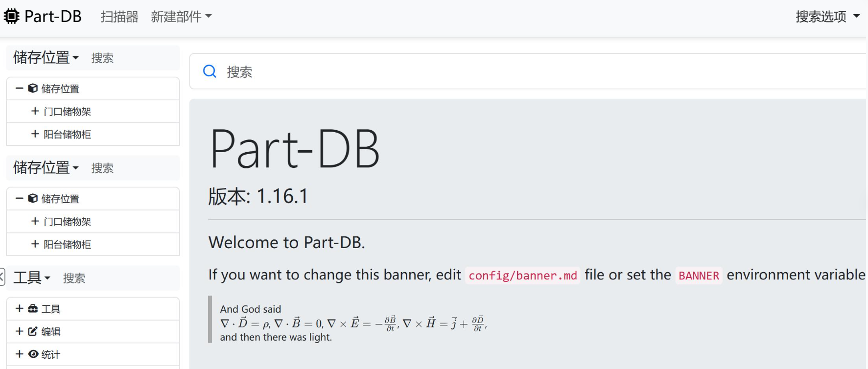Image resolution: width=868 pixels, height=369 pixels.
Task: Click the Part-DB chip logo icon
Action: tap(12, 17)
